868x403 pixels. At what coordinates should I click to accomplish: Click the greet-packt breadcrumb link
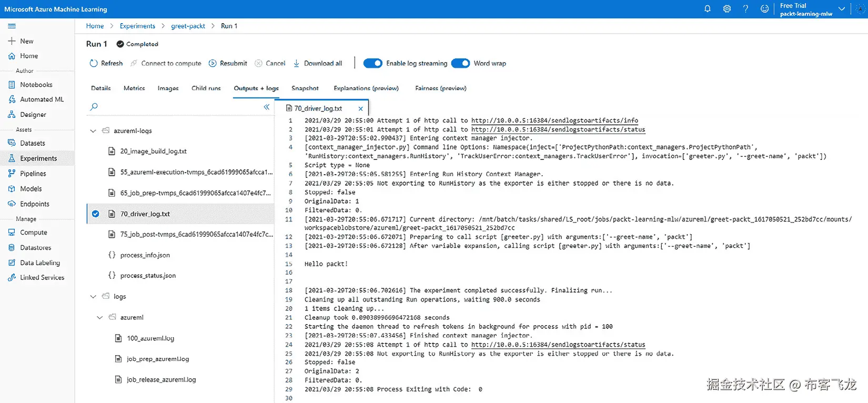tap(188, 26)
